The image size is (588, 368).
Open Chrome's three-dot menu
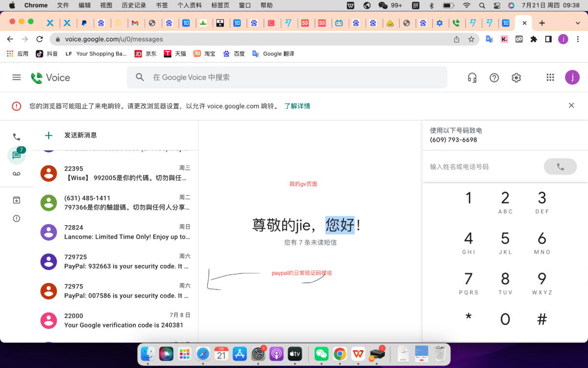point(578,39)
